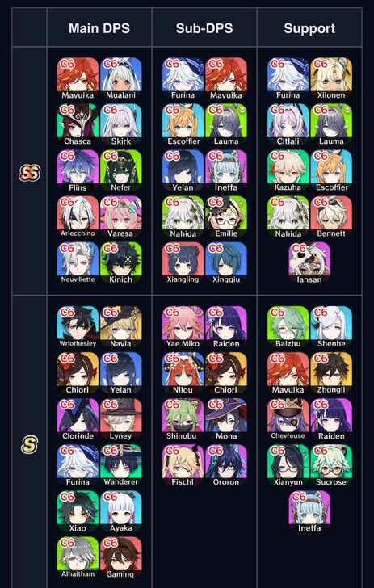Screen dimensions: 374x588
Task: Select the Sub-DPS column header
Action: (x=204, y=28)
